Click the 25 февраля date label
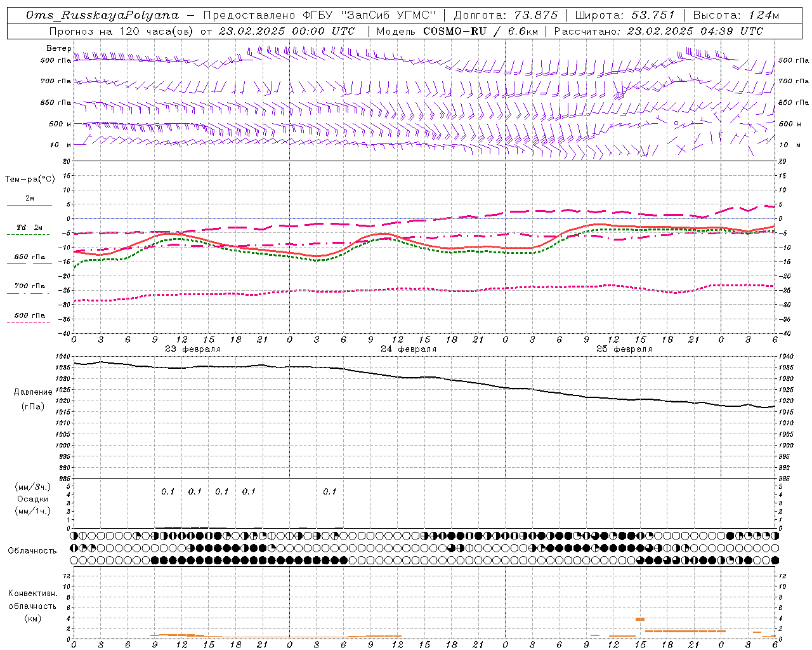Image resolution: width=812 pixels, height=650 pixels. pyautogui.click(x=624, y=349)
